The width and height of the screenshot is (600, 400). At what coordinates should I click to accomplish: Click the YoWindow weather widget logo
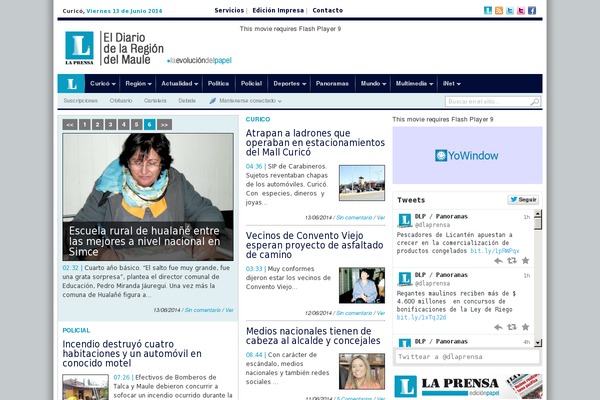pyautogui.click(x=467, y=155)
